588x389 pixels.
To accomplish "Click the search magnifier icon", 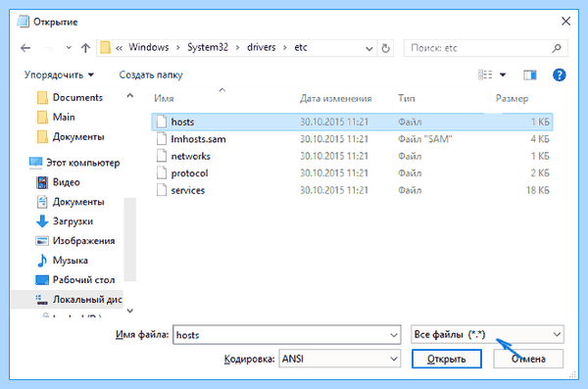I will pos(557,48).
